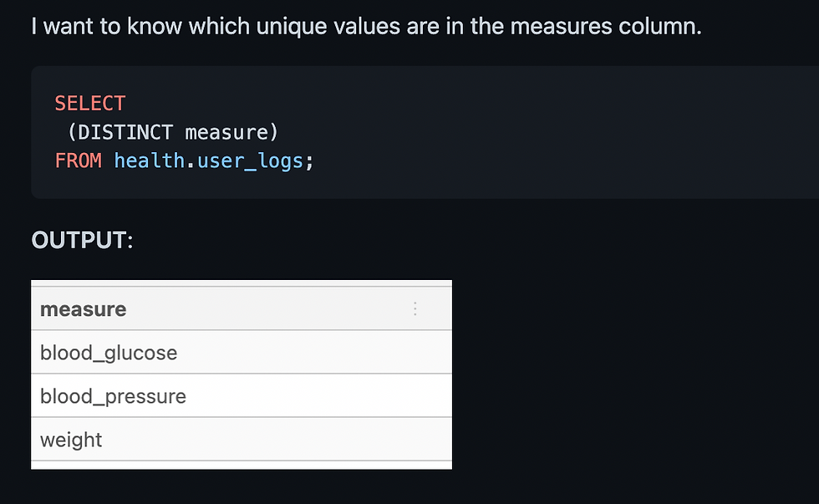Click the user_logs table name
Screen dimensions: 819x504
(x=250, y=161)
